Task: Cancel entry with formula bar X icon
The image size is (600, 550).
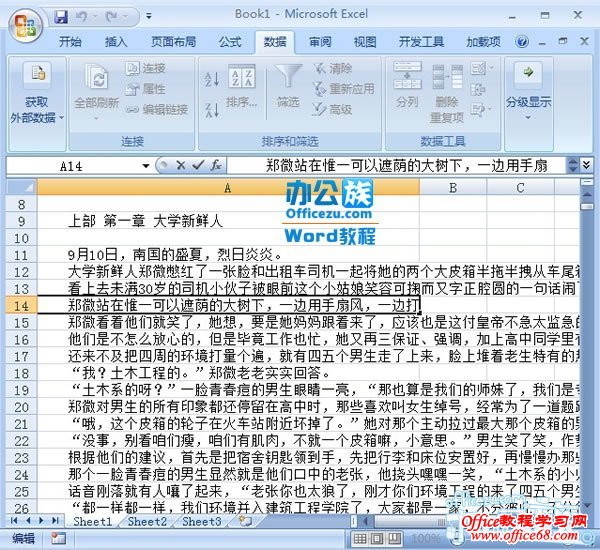Action: point(181,165)
